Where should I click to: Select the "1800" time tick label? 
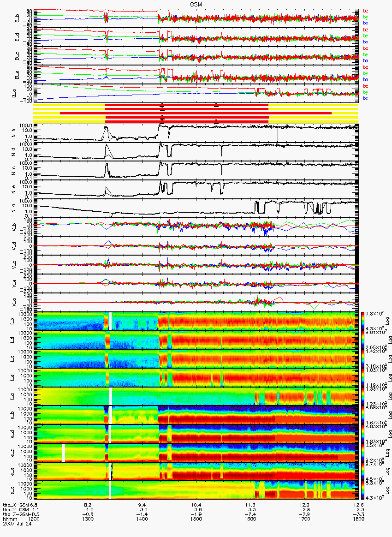358,519
